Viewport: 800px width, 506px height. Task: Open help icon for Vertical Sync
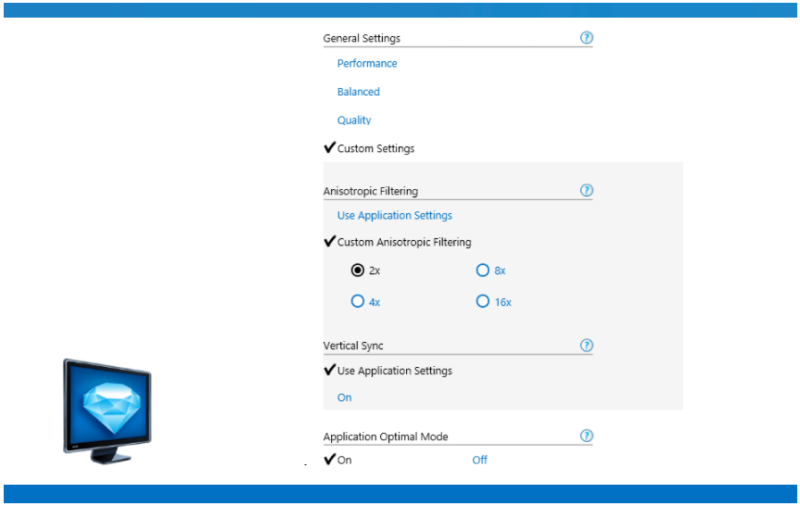(586, 345)
